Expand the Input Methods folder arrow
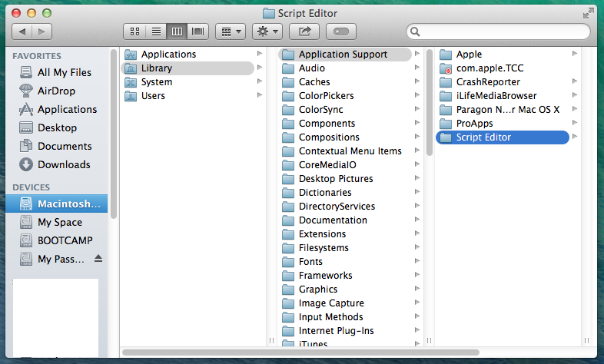 (417, 316)
